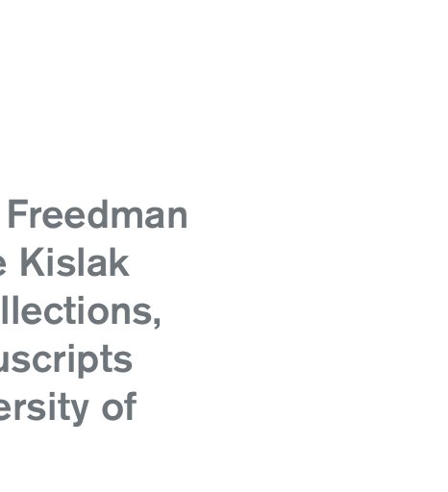Click the capital F in Freedman
This screenshot has width=448, height=492.
[x=18, y=213]
